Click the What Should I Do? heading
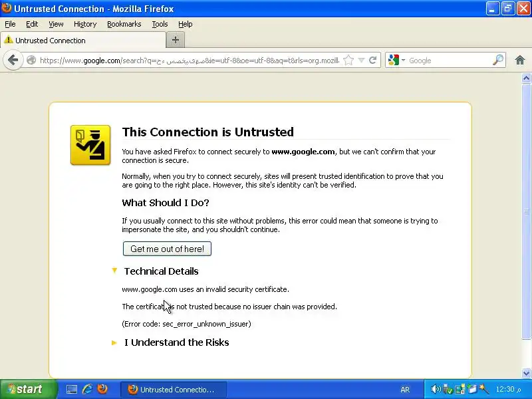532x399 pixels. click(166, 203)
